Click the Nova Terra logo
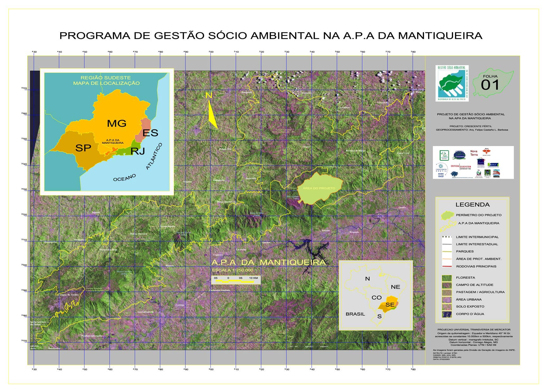The height and width of the screenshot is (392, 555). click(x=474, y=153)
